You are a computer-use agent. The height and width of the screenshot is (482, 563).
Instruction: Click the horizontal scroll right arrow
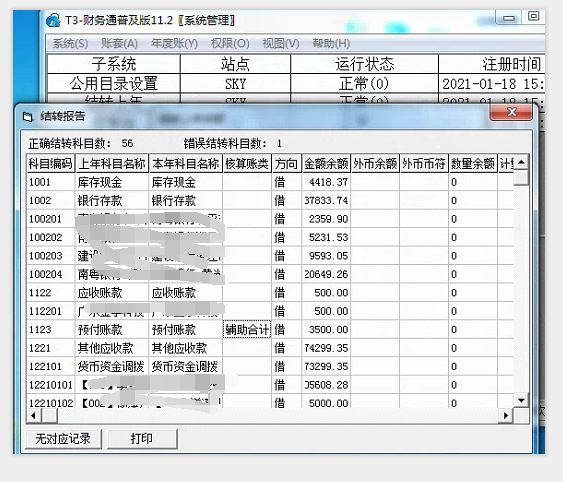tap(506, 416)
